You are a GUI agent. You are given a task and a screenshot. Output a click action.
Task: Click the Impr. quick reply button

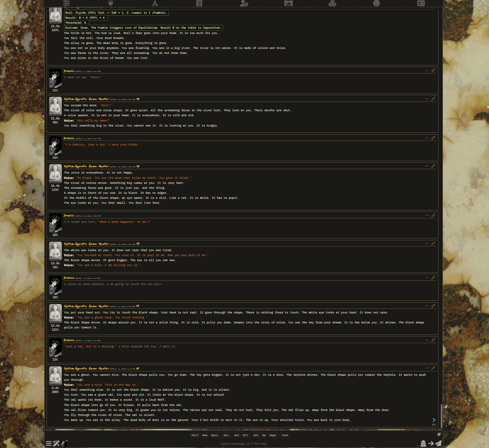pyautogui.click(x=273, y=435)
